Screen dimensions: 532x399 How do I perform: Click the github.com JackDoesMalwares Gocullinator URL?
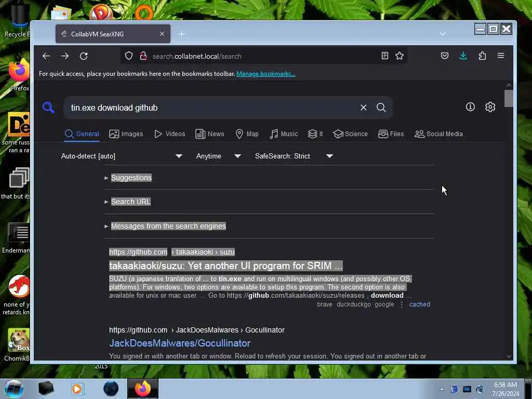click(197, 330)
